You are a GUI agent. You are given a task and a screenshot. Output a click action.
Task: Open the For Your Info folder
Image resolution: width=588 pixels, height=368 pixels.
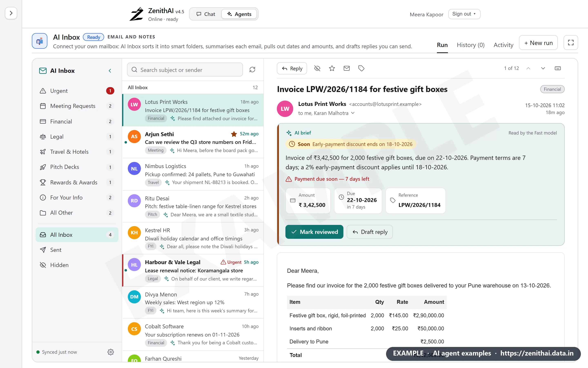[x=77, y=198]
